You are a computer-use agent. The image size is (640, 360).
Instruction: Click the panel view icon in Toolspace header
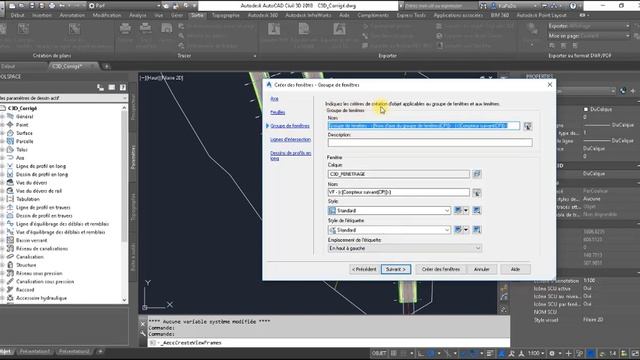point(111,87)
